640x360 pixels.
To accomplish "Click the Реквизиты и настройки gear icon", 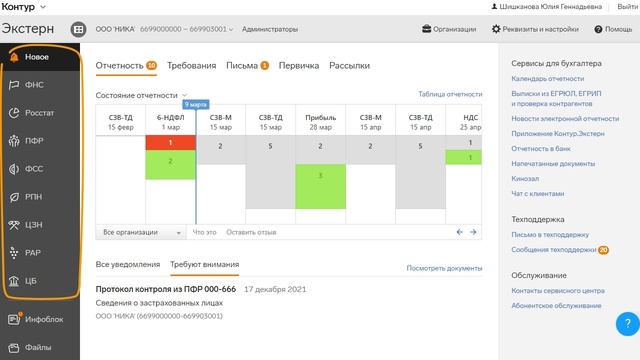I will pos(496,29).
